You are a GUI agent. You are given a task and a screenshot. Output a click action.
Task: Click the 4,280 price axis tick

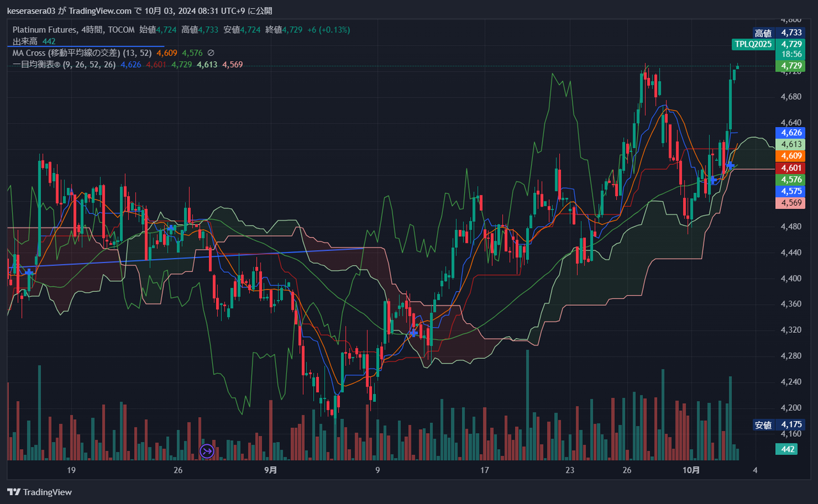[791, 356]
